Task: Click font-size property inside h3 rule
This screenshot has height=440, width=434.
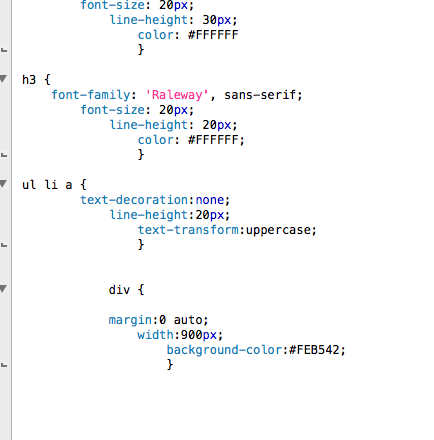Action: [x=113, y=110]
